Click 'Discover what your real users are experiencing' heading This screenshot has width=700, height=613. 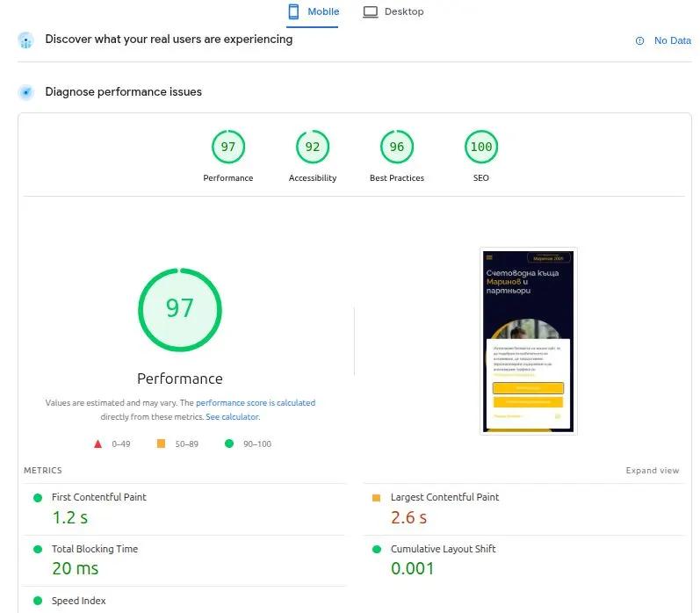pos(169,40)
